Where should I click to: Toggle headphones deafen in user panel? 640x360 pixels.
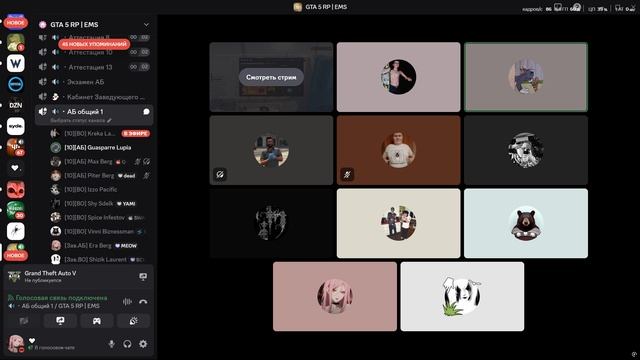point(127,344)
